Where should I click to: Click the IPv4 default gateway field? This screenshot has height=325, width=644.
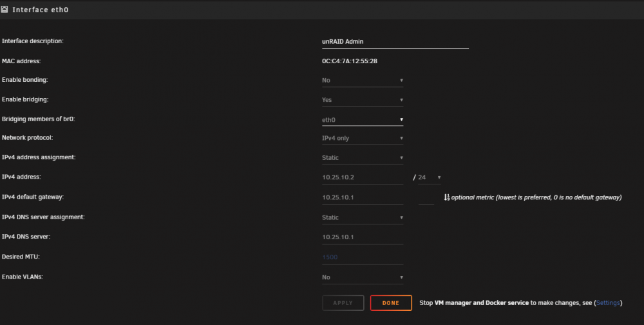point(362,197)
